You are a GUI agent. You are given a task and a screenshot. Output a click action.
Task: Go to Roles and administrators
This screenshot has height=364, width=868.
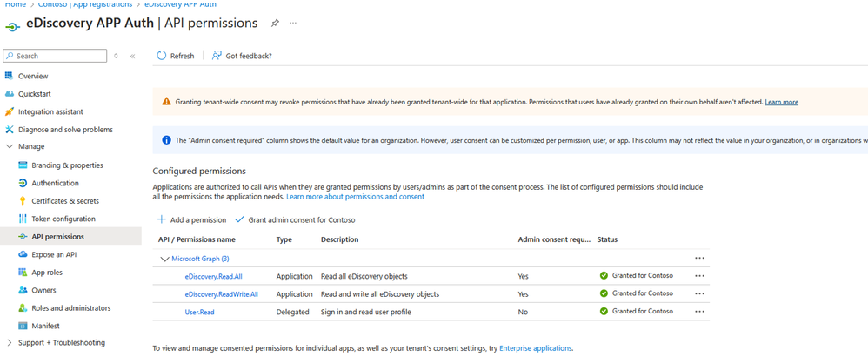pyautogui.click(x=70, y=308)
